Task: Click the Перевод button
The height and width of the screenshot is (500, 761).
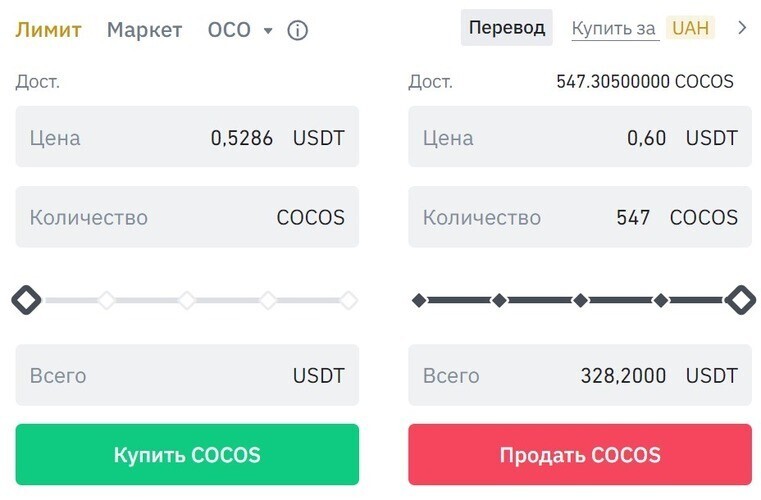Action: pyautogui.click(x=506, y=28)
